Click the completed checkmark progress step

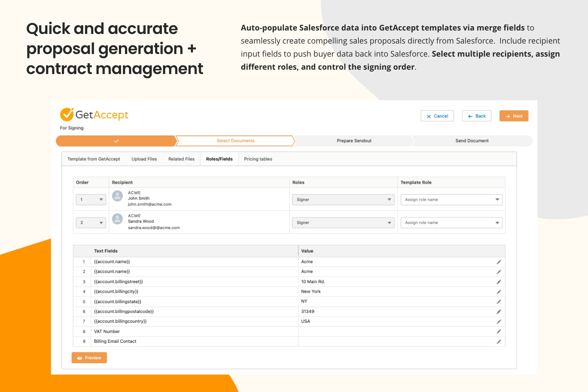pyautogui.click(x=116, y=141)
